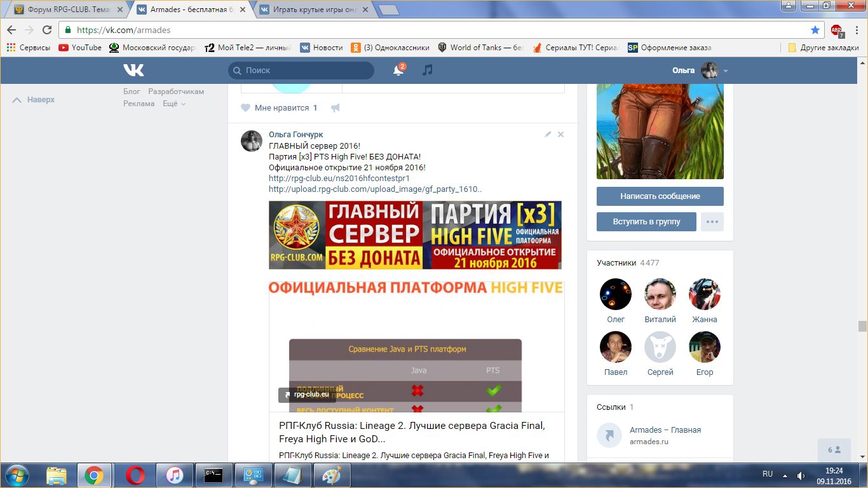Open the Новости bookmark
This screenshot has height=488, width=868.
tap(322, 48)
